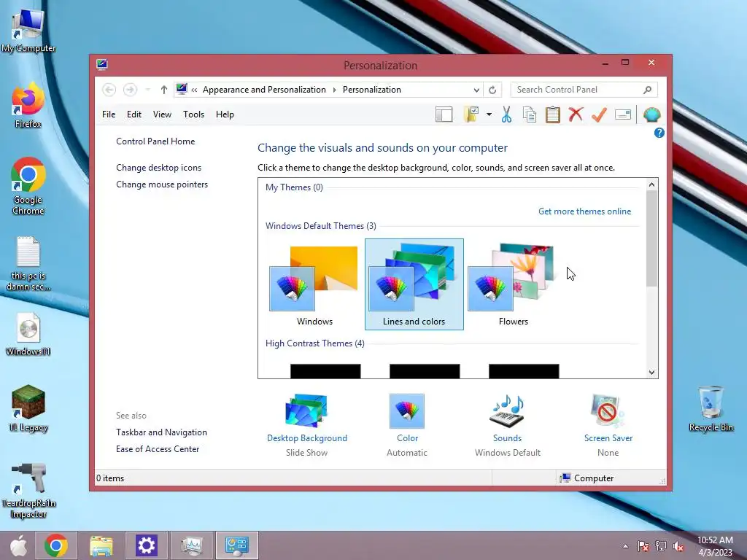Open the File menu

tap(109, 114)
